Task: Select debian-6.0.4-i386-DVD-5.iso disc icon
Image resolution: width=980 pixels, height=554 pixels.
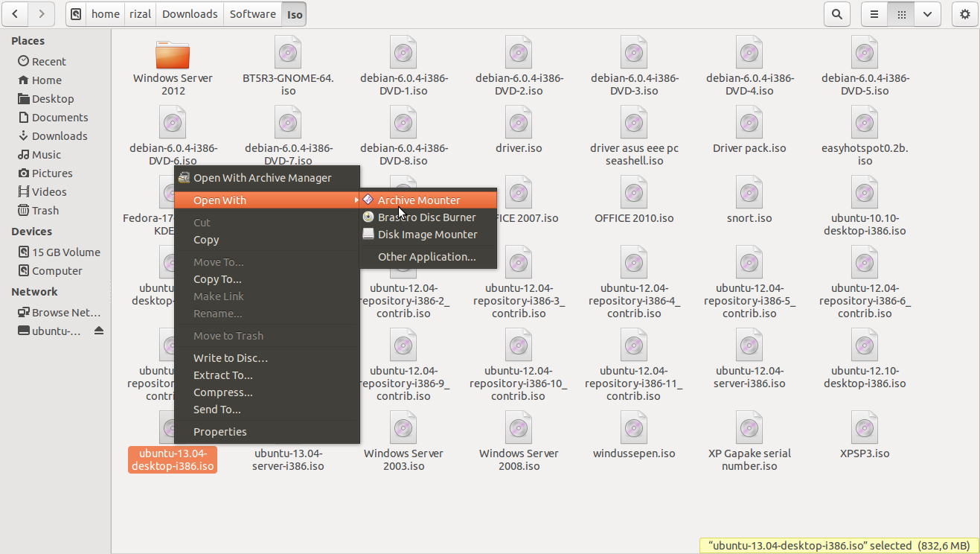Action: (x=865, y=54)
